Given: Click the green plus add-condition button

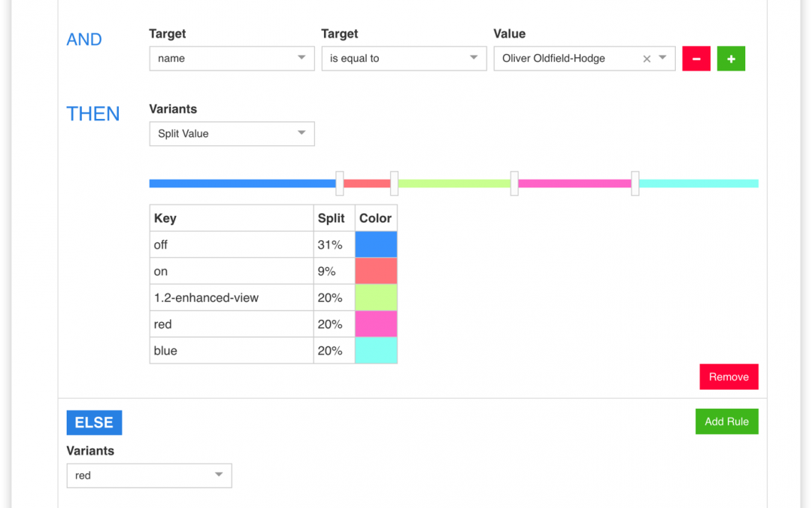Looking at the screenshot, I should pos(731,59).
